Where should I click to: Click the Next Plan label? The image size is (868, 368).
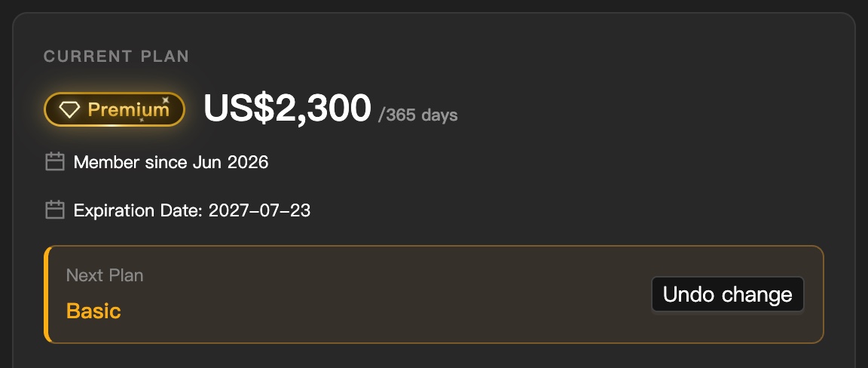point(105,275)
